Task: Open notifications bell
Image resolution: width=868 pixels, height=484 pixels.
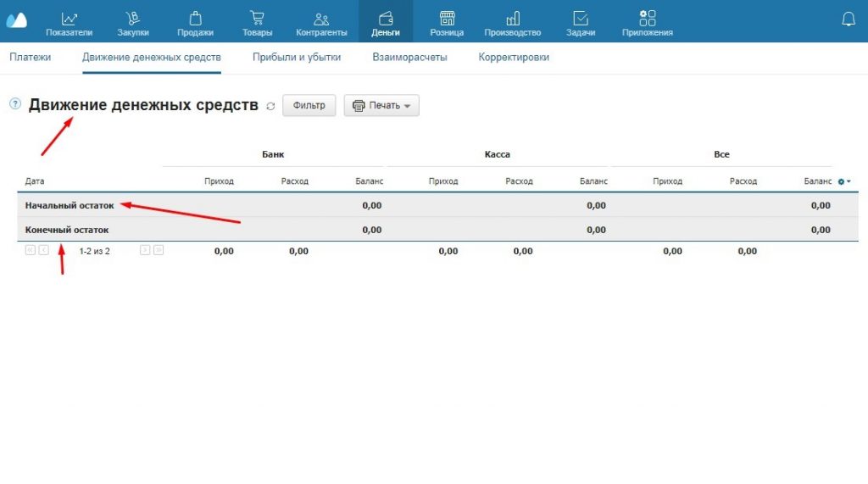Action: coord(849,20)
